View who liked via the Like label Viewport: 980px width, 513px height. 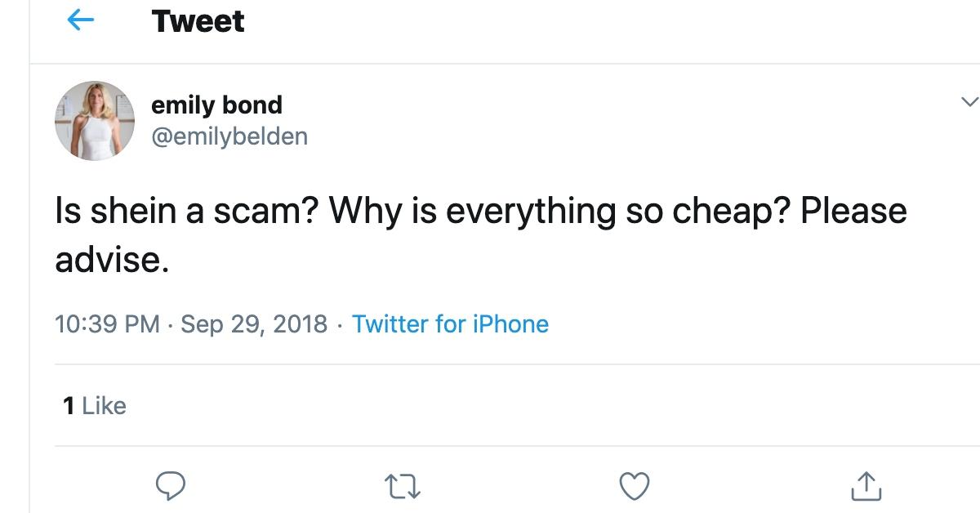[x=105, y=405]
